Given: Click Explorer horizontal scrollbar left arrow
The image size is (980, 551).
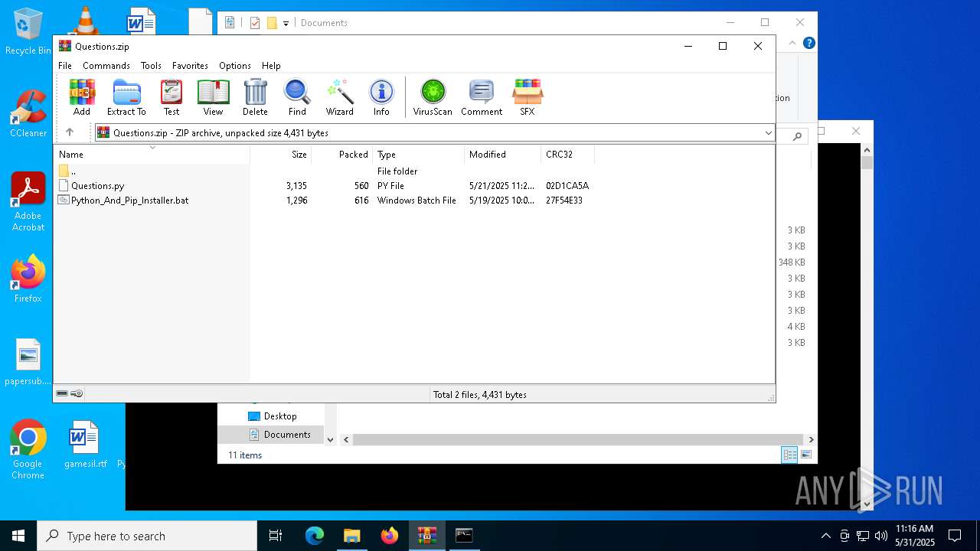Looking at the screenshot, I should point(346,439).
